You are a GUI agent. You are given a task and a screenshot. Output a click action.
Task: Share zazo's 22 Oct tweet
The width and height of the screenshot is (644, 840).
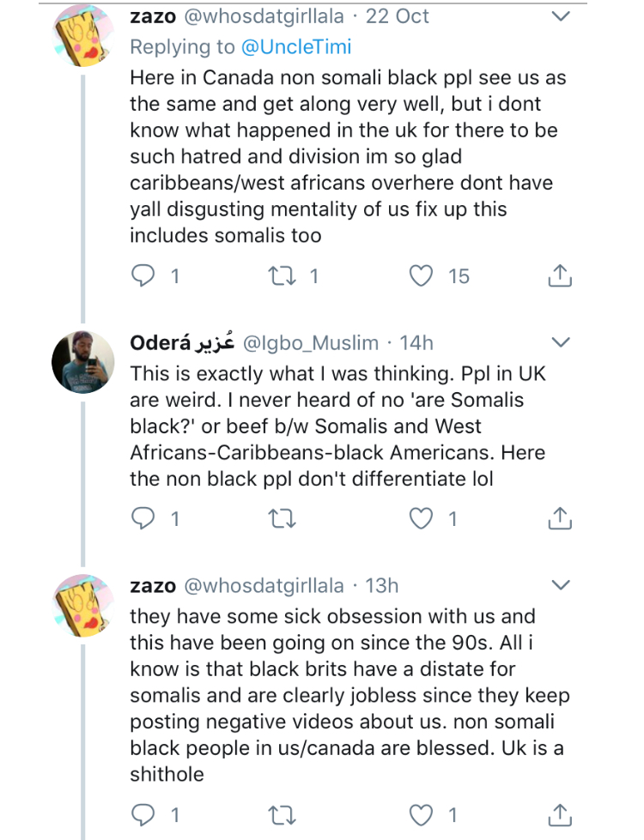point(559,276)
